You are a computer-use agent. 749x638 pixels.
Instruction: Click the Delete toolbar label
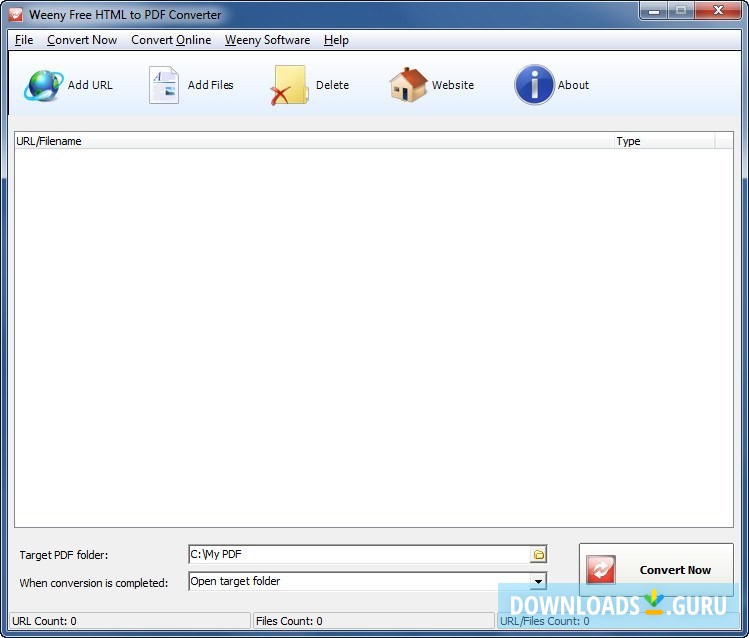point(332,85)
